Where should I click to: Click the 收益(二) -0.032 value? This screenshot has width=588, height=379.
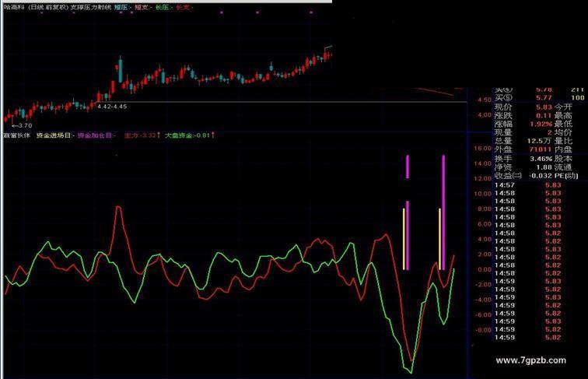[x=541, y=176]
